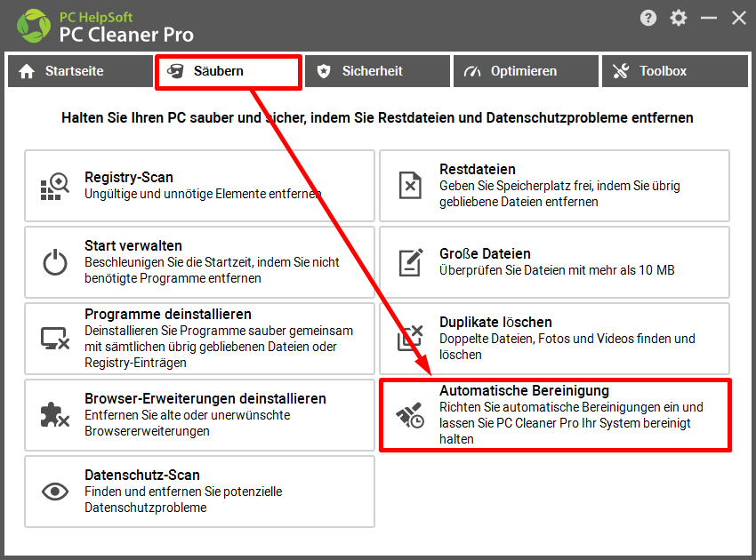The height and width of the screenshot is (560, 756).
Task: Switch to the Säubern tab
Action: [229, 71]
